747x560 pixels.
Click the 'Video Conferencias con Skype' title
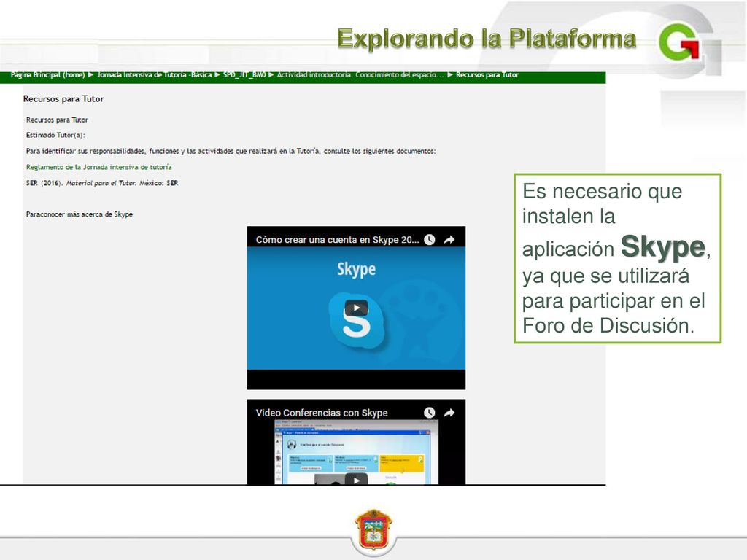[x=322, y=413]
